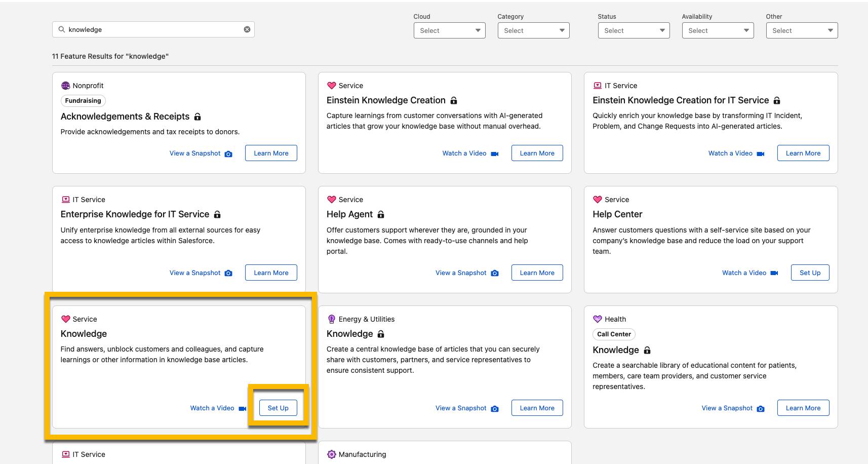Viewport: 868px width, 464px height.
Task: Click the Help Center card title
Action: [x=617, y=214]
